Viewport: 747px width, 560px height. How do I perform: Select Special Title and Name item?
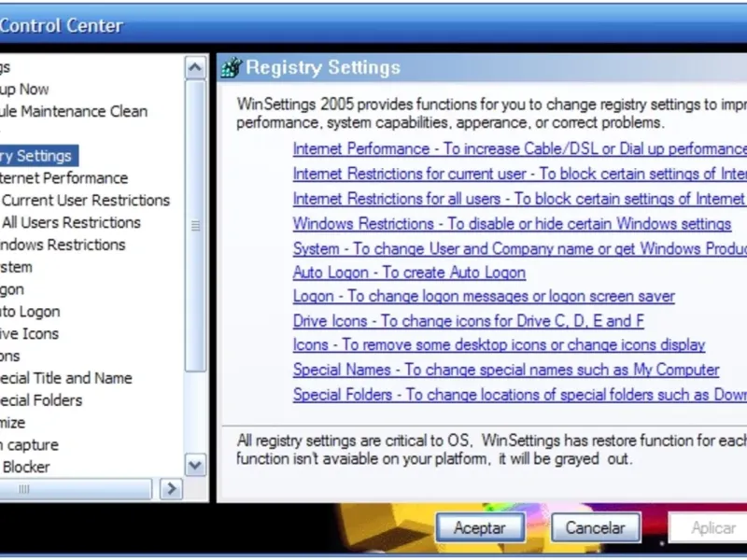pyautogui.click(x=65, y=378)
